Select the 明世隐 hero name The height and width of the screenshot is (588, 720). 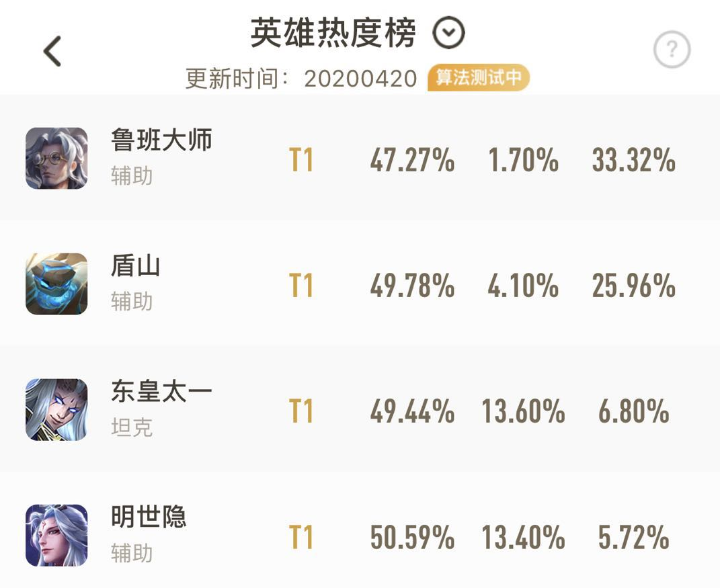tap(149, 517)
